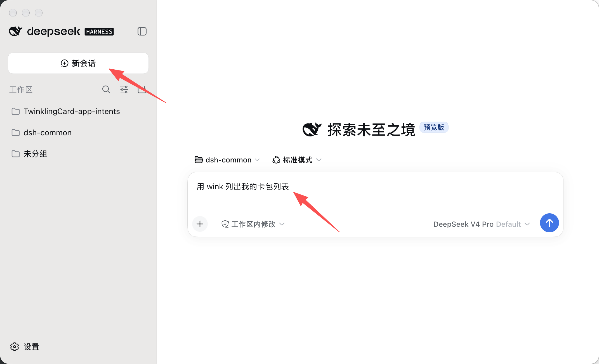The image size is (599, 364).
Task: Open the 工作区内修改 permission dropdown
Action: click(253, 224)
